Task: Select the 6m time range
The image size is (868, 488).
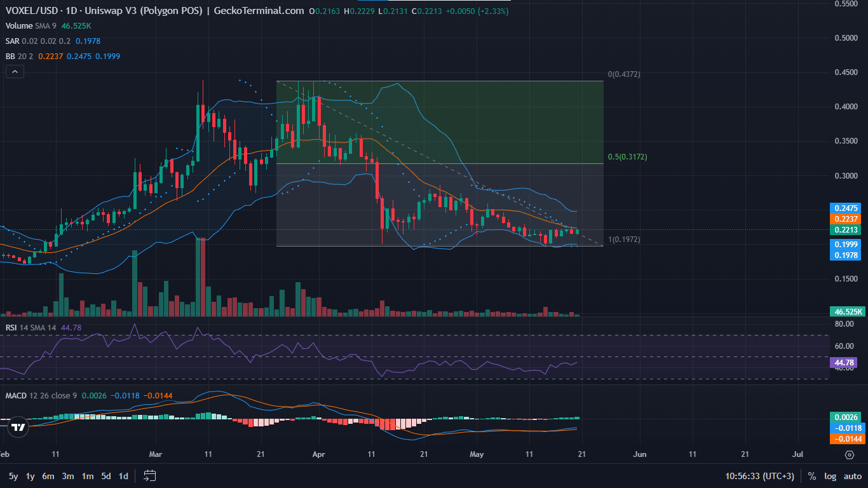Action: pyautogui.click(x=48, y=476)
